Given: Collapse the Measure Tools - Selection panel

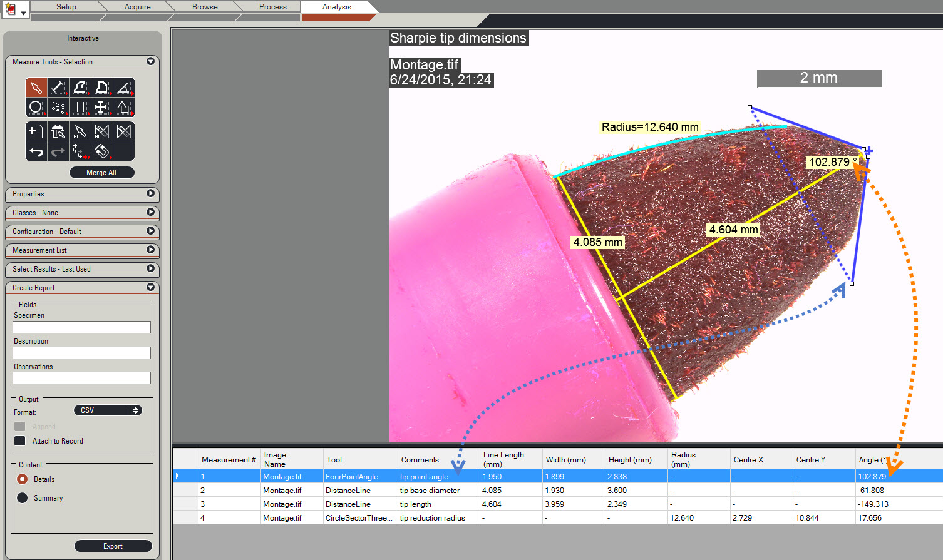Looking at the screenshot, I should coord(150,61).
